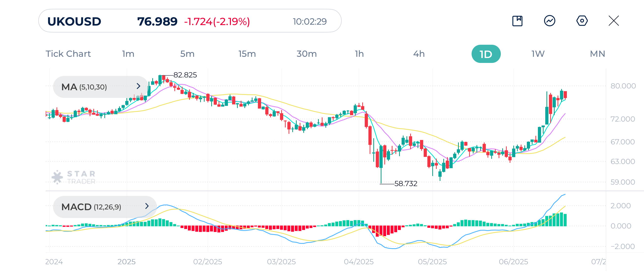The image size is (644, 279).
Task: Activate the Tick Chart view
Action: coord(68,54)
